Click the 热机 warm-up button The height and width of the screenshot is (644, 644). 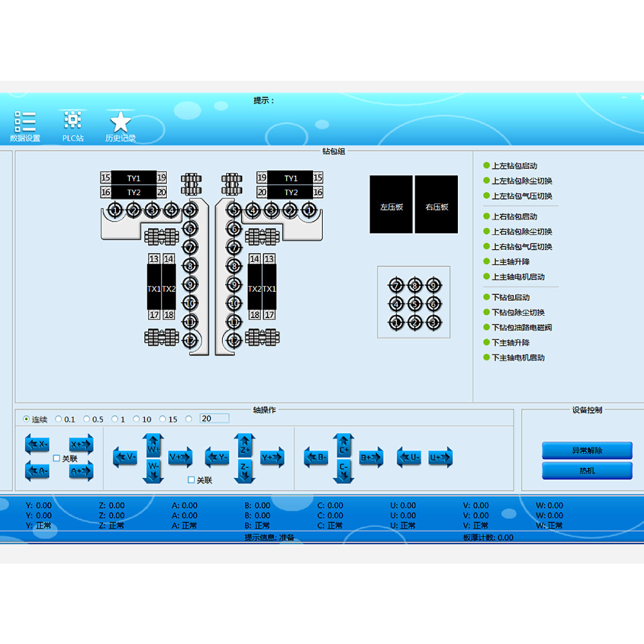tap(587, 471)
